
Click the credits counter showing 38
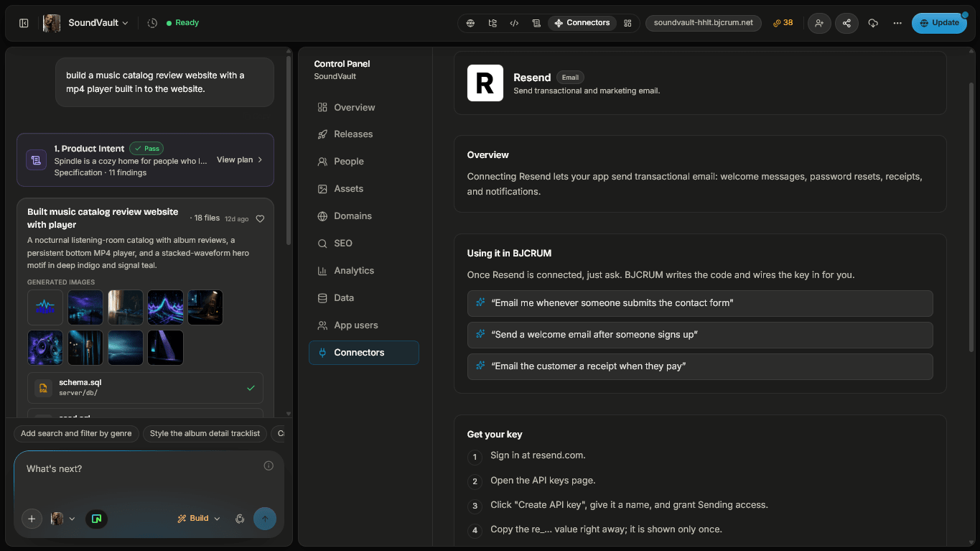coord(783,23)
